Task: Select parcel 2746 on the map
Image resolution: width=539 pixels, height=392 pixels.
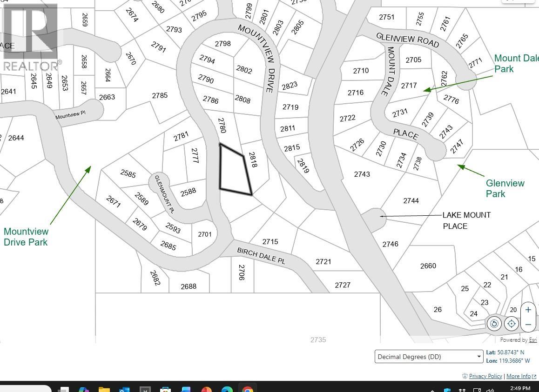Action: 391,244
